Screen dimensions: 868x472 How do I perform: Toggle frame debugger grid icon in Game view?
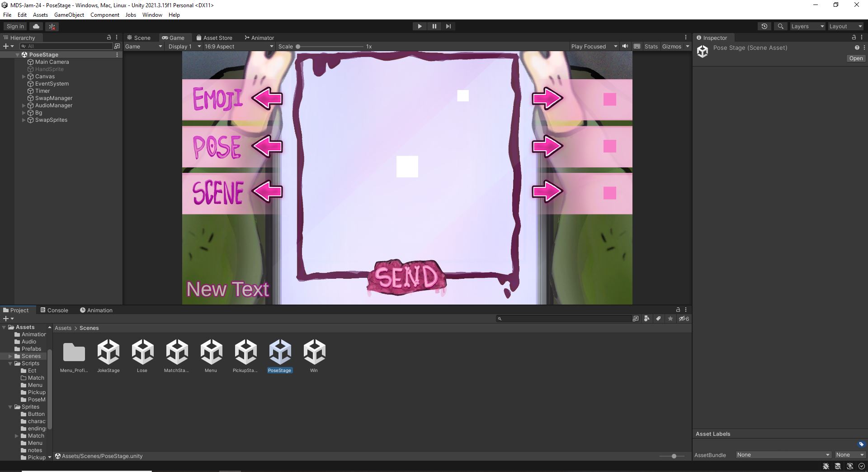pos(637,46)
